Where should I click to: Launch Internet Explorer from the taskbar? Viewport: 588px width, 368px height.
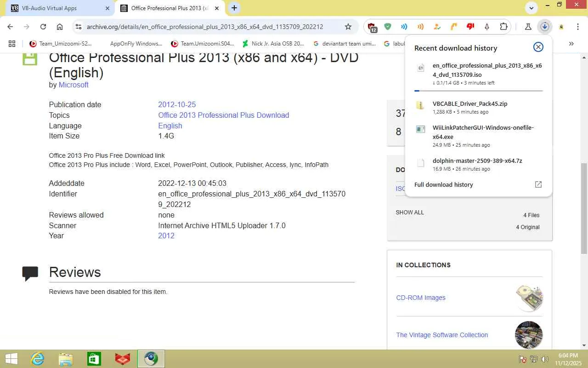pos(37,359)
